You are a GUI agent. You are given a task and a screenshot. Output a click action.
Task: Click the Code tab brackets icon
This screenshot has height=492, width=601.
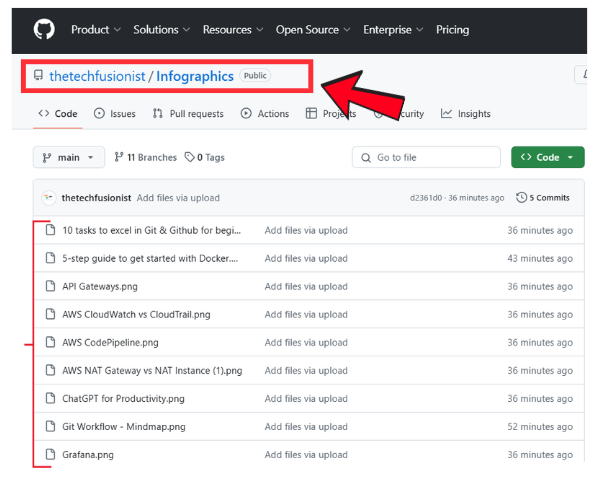44,113
